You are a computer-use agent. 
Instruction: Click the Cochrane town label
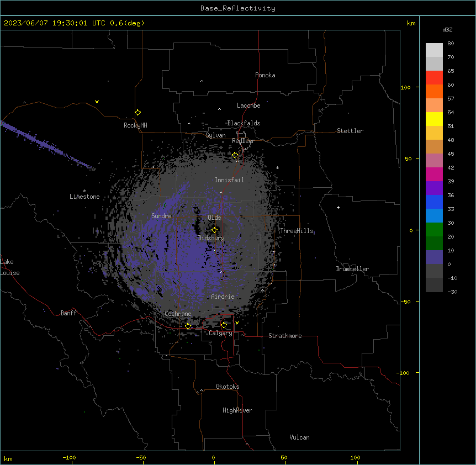(178, 314)
